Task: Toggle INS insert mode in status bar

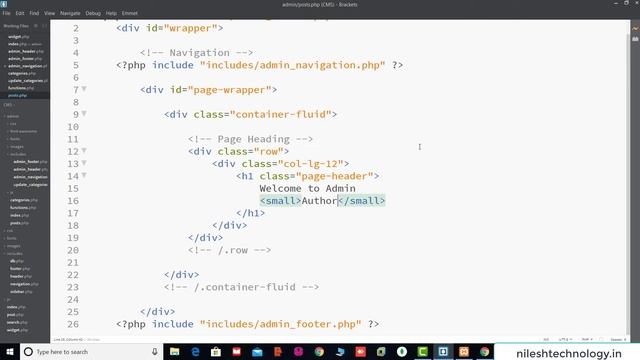Action: point(546,339)
